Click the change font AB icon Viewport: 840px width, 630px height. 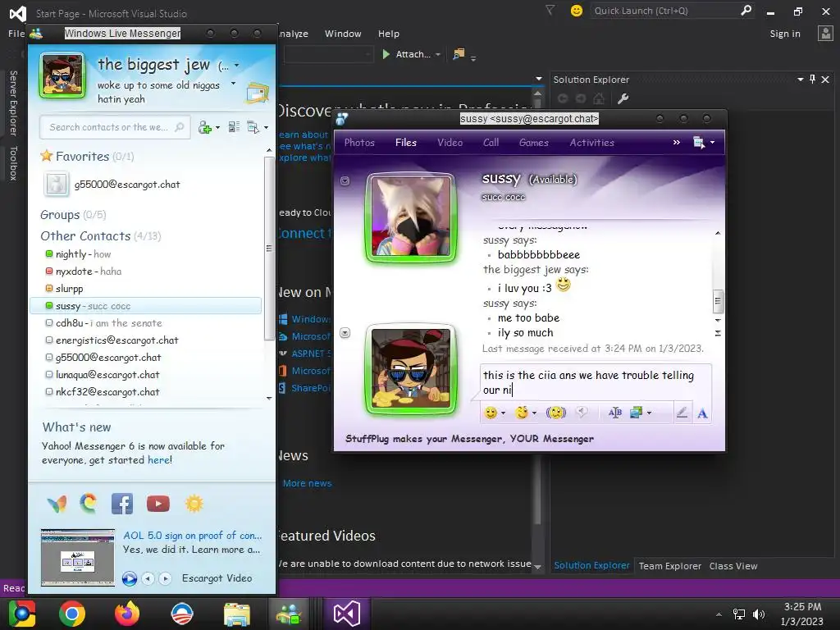pos(615,413)
